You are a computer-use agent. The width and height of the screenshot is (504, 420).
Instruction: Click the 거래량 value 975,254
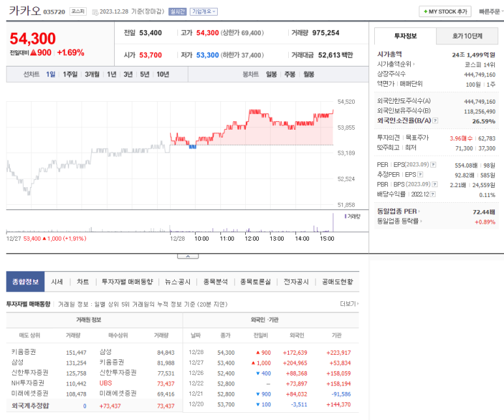point(325,33)
